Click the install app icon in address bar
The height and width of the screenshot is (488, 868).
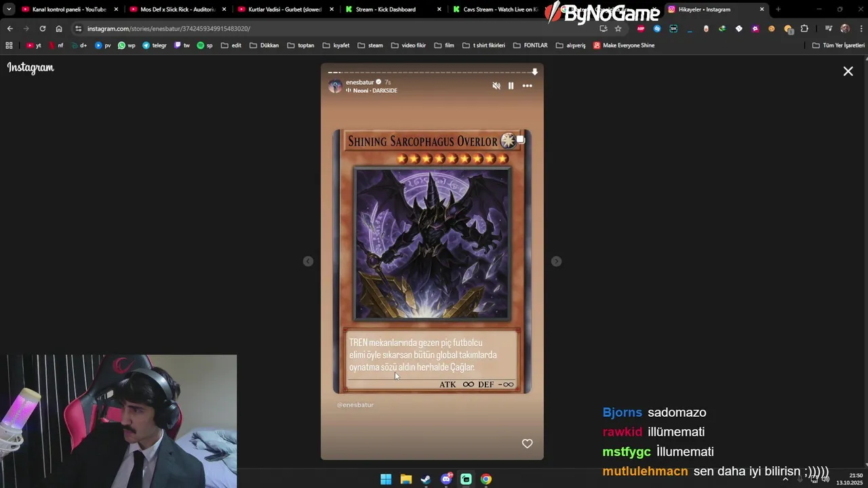click(x=604, y=28)
